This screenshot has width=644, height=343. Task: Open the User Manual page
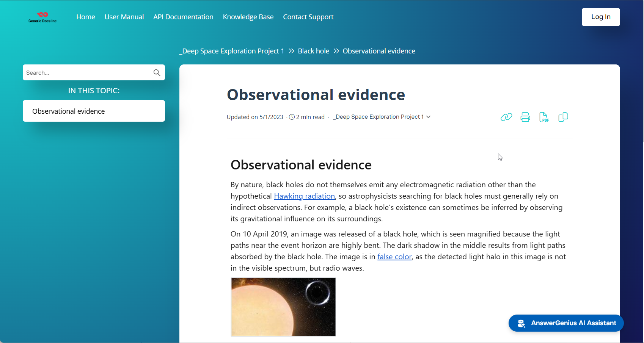coord(124,17)
